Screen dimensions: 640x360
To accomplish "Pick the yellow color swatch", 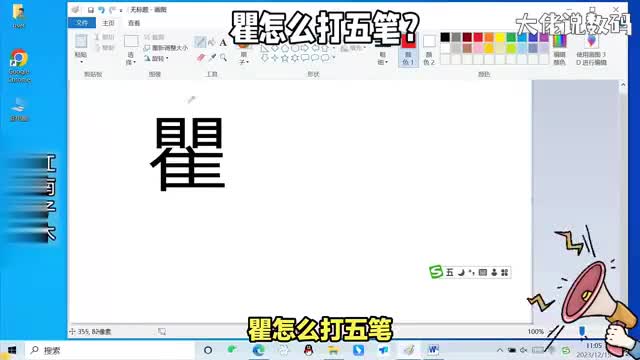I will [x=500, y=38].
